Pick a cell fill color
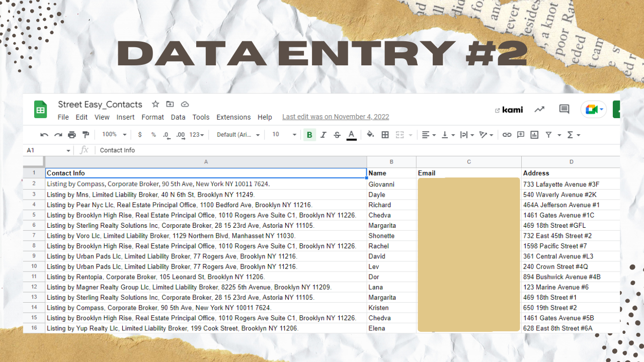This screenshot has height=362, width=644. click(371, 135)
